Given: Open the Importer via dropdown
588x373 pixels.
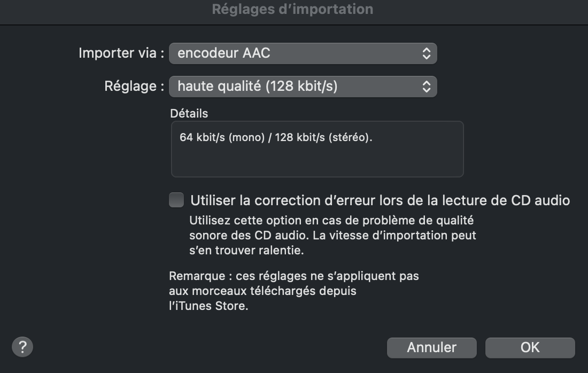Looking at the screenshot, I should pyautogui.click(x=303, y=53).
